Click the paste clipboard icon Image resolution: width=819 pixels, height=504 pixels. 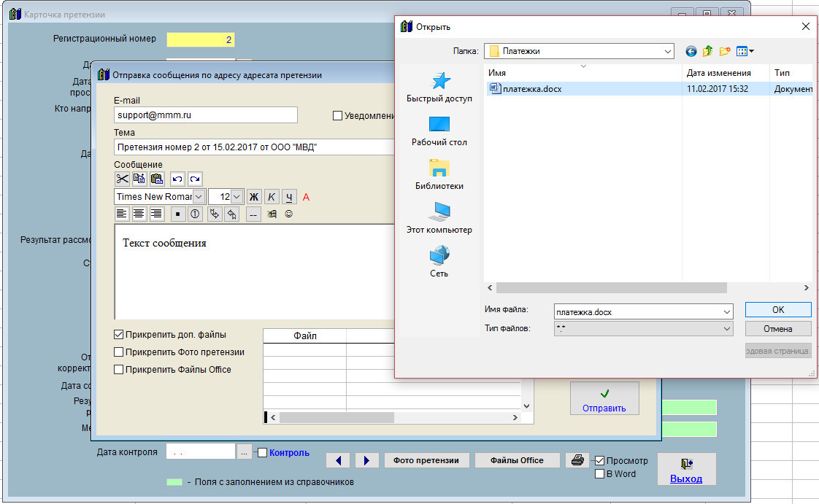click(156, 179)
